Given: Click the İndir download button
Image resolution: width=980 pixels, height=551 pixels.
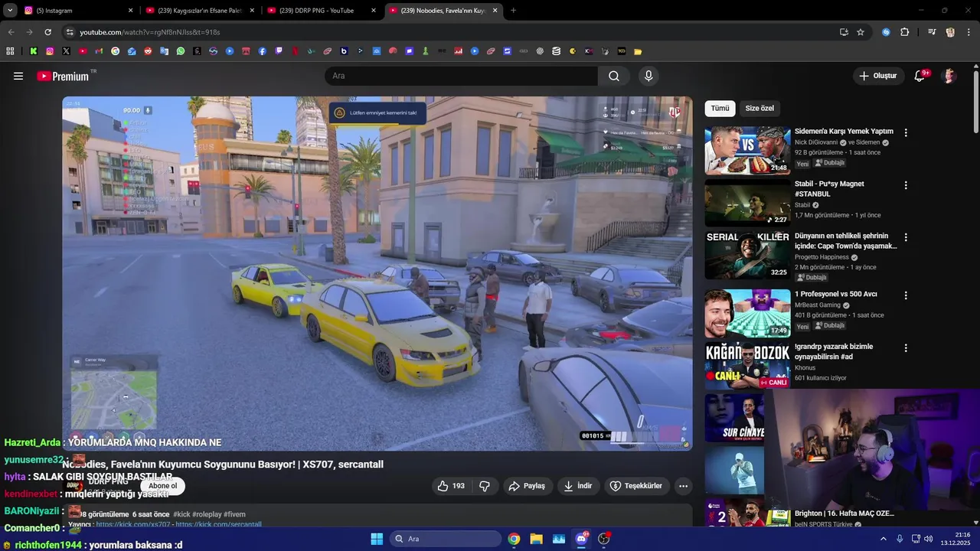Looking at the screenshot, I should click(578, 486).
